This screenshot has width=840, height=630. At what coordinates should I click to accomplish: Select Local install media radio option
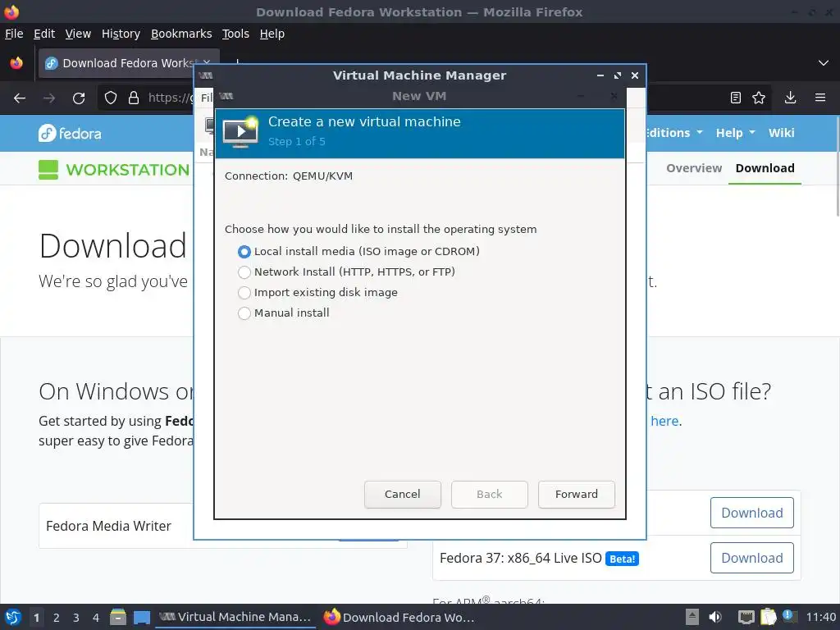[x=244, y=251]
